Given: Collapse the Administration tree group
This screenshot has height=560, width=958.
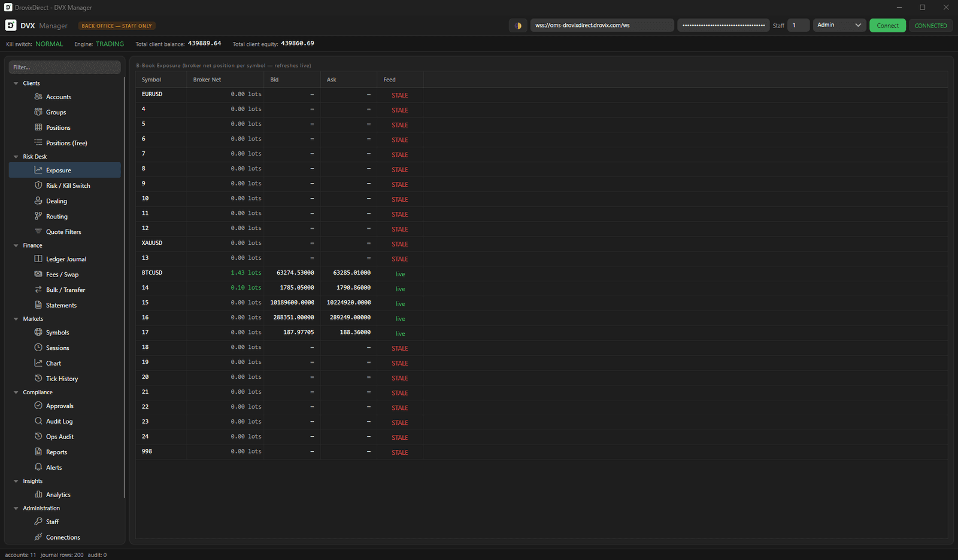Looking at the screenshot, I should click(16, 508).
